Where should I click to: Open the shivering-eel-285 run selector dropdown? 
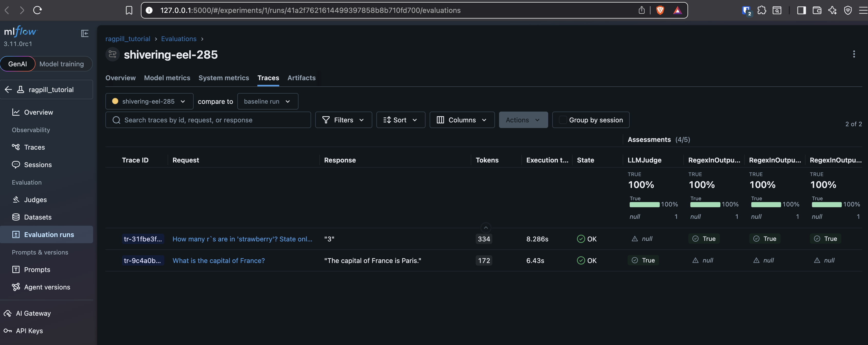click(149, 101)
